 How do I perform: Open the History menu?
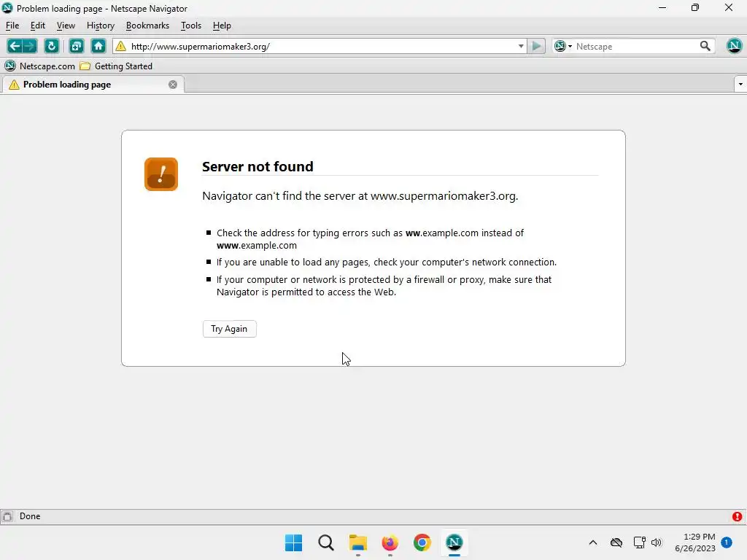point(101,26)
